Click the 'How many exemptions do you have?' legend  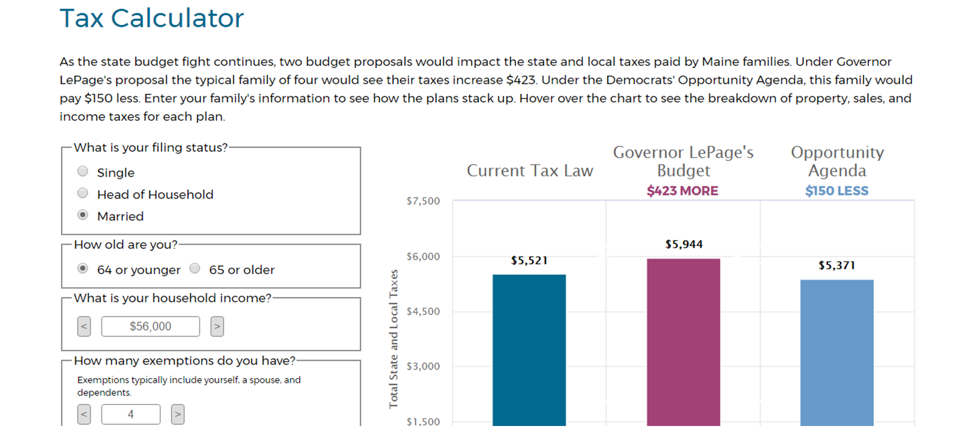click(x=185, y=361)
